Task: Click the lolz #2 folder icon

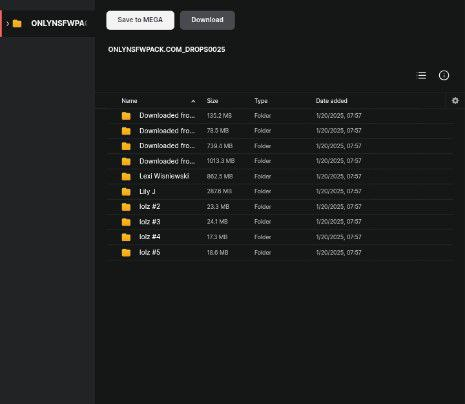Action: coord(126,207)
